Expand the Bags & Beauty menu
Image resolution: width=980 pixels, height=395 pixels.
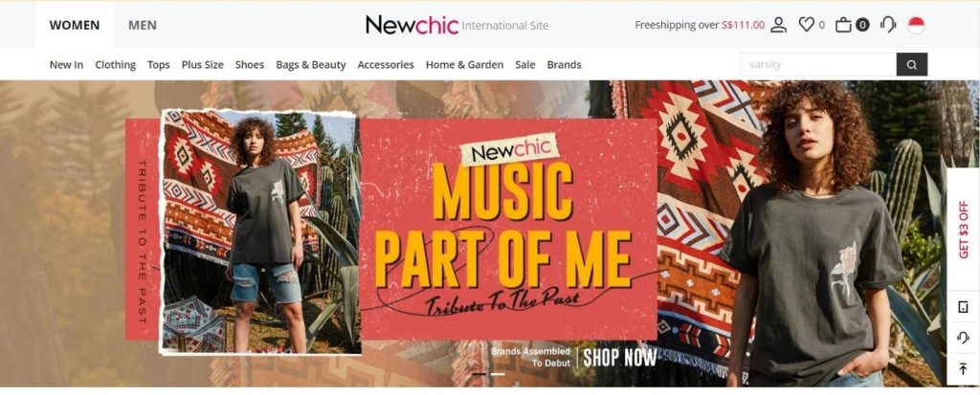[311, 64]
